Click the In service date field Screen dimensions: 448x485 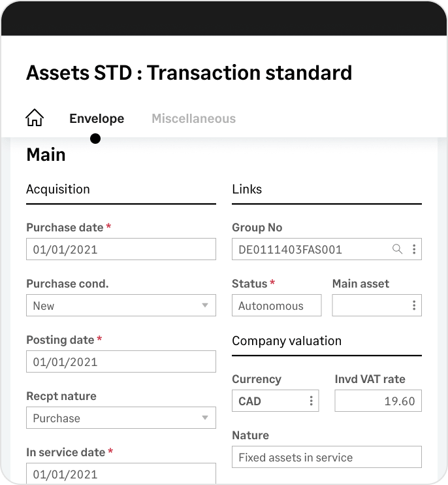121,473
